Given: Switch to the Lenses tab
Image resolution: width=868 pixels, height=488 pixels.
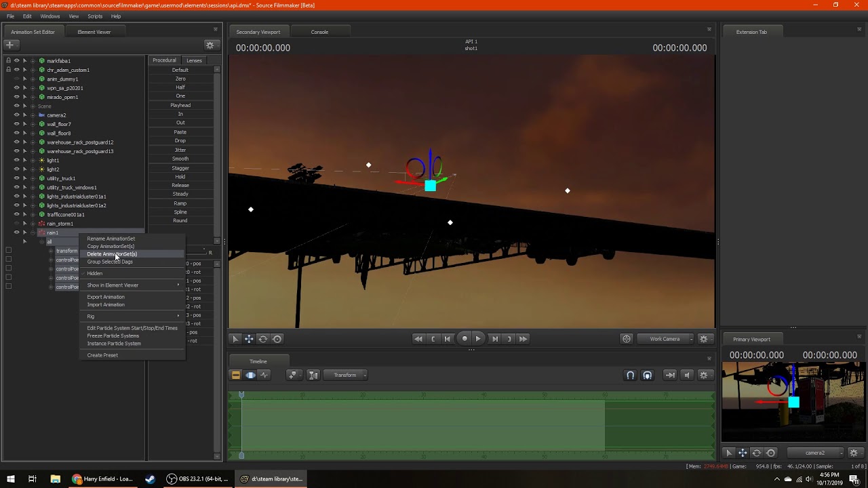Looking at the screenshot, I should click(x=194, y=60).
